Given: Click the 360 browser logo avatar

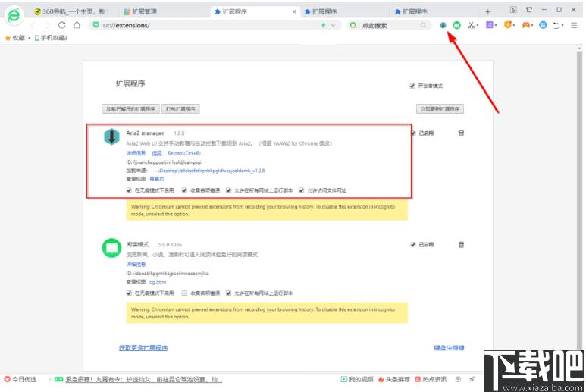Looking at the screenshot, I should (14, 15).
